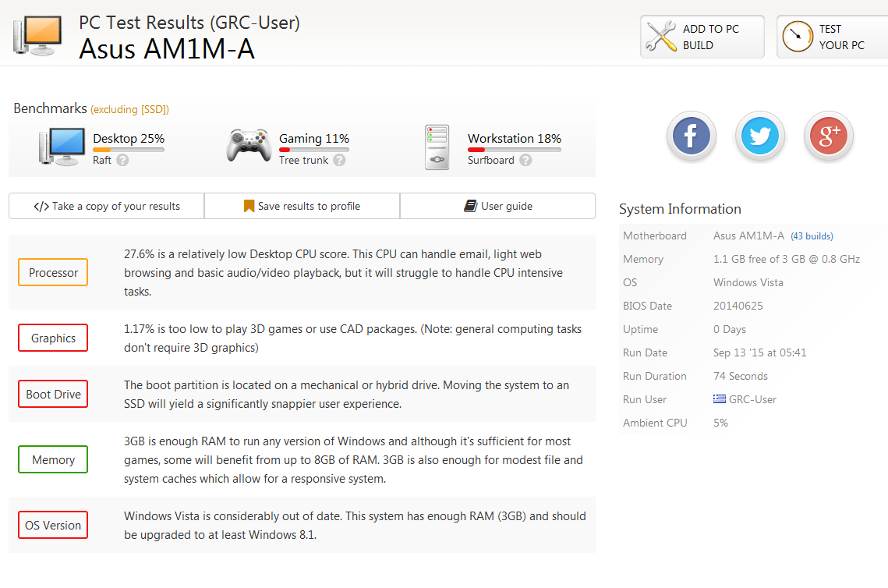The height and width of the screenshot is (588, 888).
Task: Click Test Your PC button
Action: pos(833,37)
